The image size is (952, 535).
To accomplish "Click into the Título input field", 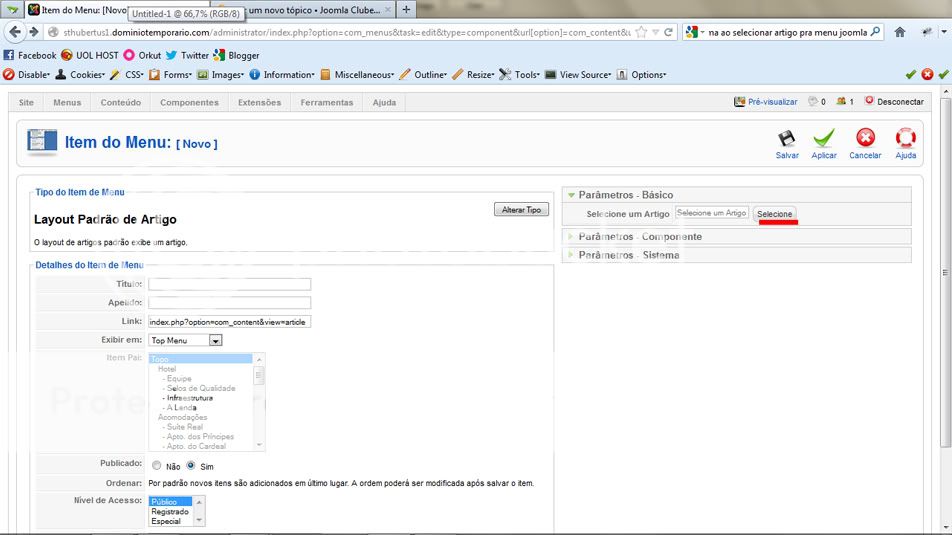I will point(229,284).
